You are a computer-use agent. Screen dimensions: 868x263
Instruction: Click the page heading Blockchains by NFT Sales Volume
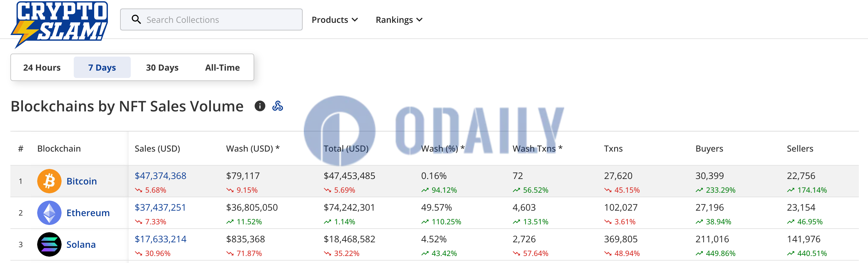click(127, 106)
